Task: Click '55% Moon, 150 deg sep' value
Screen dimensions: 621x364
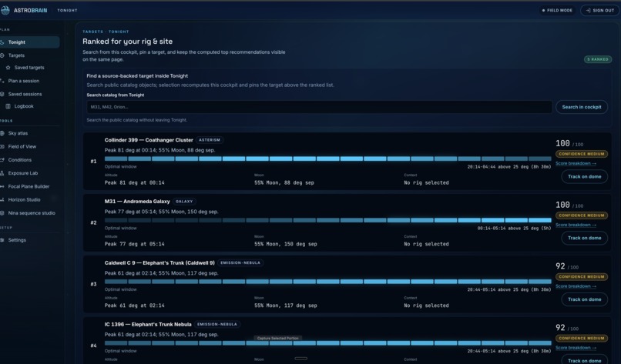Action: (x=286, y=244)
